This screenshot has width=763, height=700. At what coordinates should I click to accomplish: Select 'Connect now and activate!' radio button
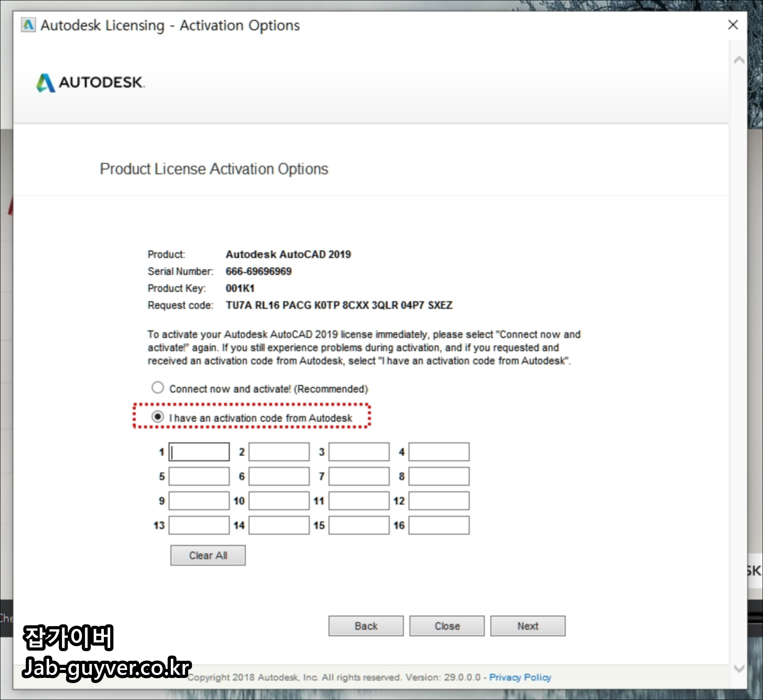pyautogui.click(x=158, y=388)
